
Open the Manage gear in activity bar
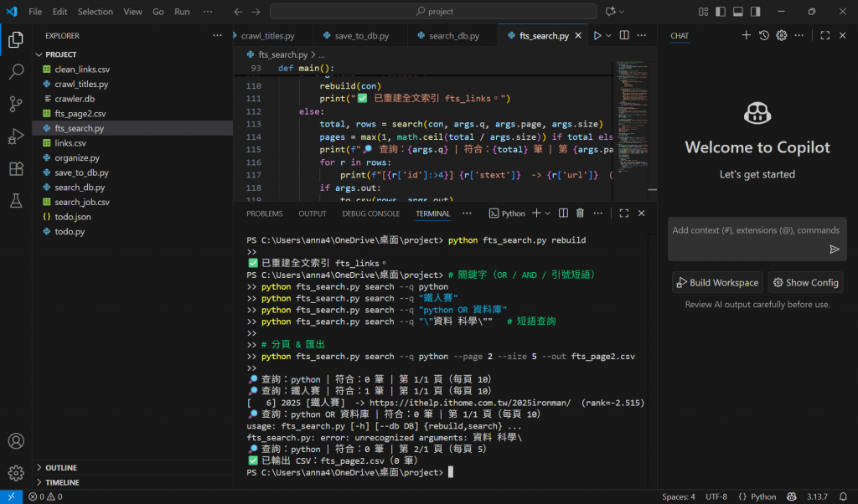[x=15, y=473]
